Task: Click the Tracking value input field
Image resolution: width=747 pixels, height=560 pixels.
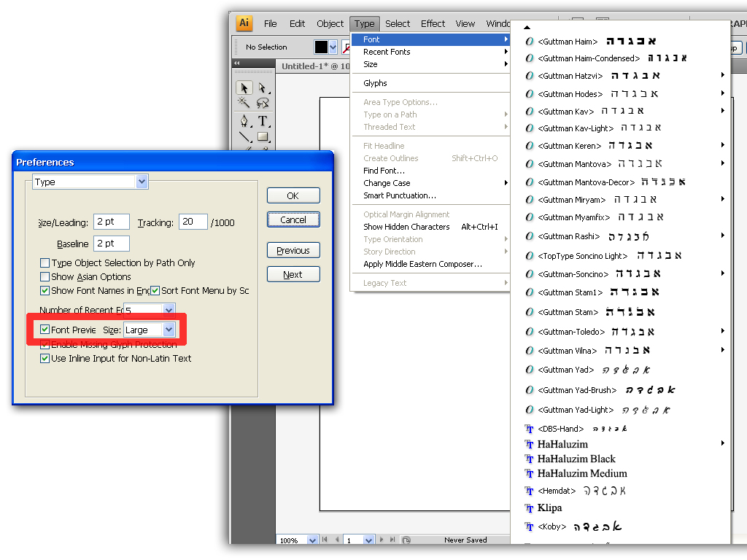Action: click(193, 222)
